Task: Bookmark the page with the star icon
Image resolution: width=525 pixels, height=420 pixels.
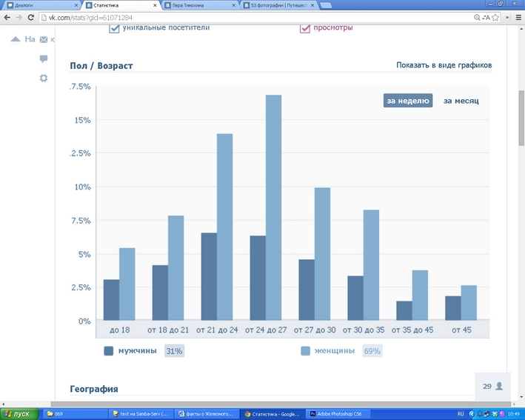Action: [494, 17]
